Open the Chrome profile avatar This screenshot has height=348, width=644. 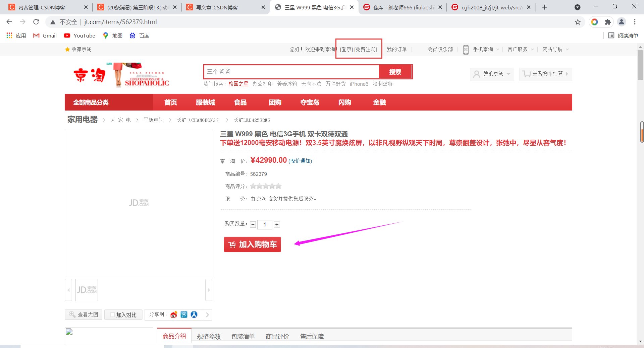pyautogui.click(x=621, y=22)
